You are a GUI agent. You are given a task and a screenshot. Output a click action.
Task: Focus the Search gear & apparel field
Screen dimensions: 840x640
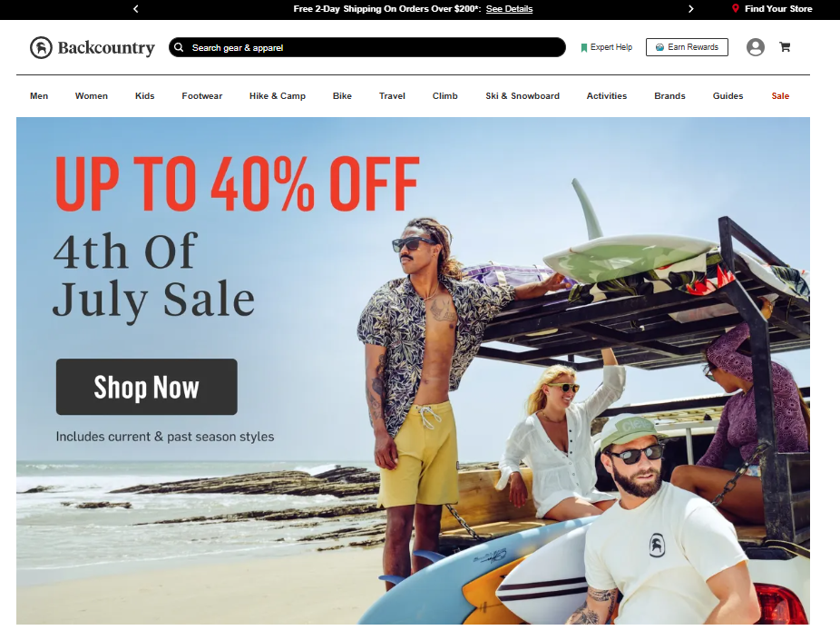point(367,47)
